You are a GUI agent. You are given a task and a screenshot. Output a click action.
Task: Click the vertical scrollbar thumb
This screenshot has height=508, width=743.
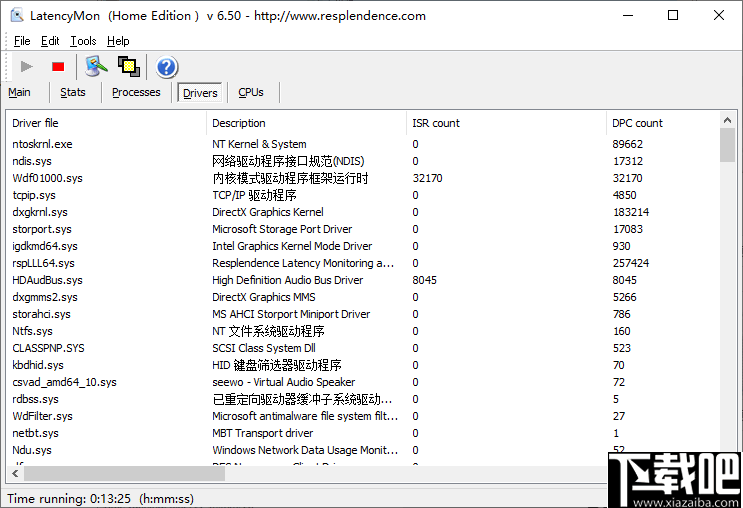[x=727, y=145]
